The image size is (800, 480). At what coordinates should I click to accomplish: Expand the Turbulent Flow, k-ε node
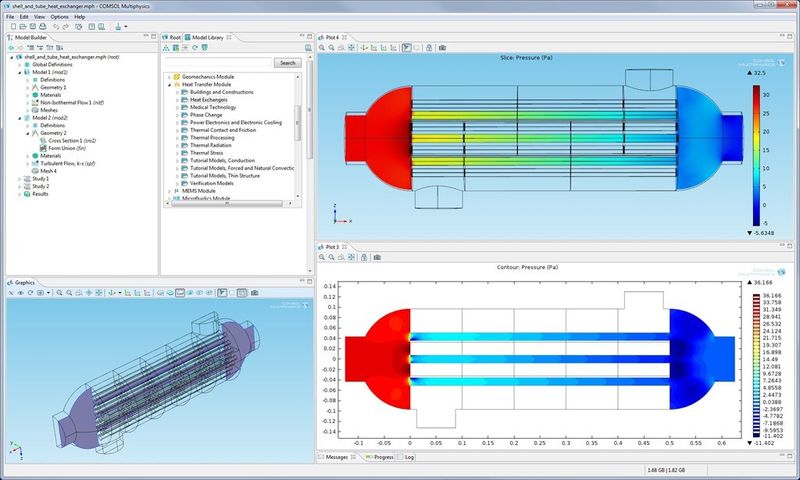point(28,163)
